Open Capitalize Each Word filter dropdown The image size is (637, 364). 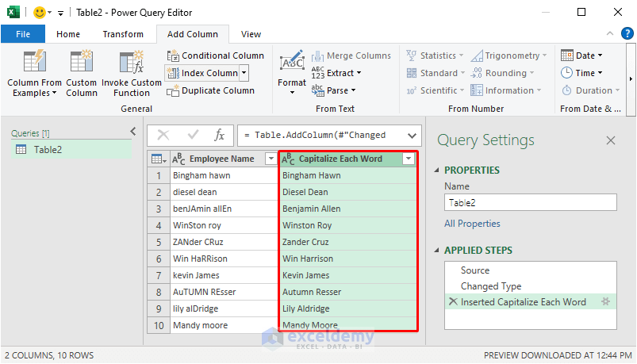tap(409, 159)
